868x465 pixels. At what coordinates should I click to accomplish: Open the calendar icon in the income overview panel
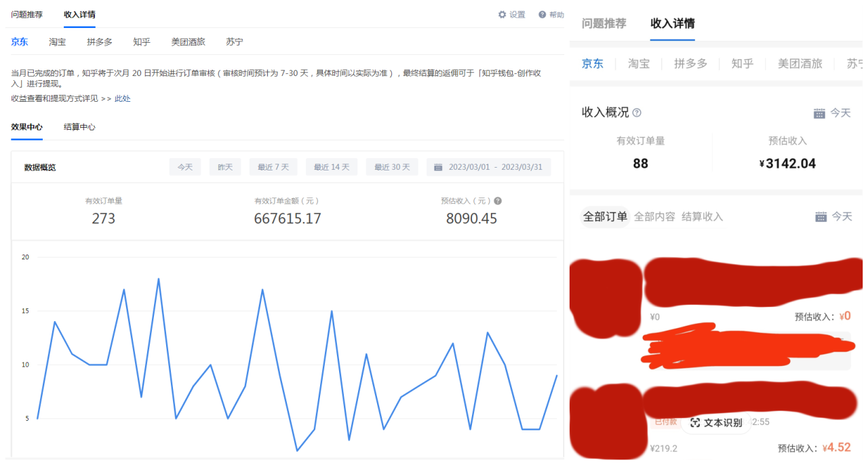pyautogui.click(x=819, y=112)
